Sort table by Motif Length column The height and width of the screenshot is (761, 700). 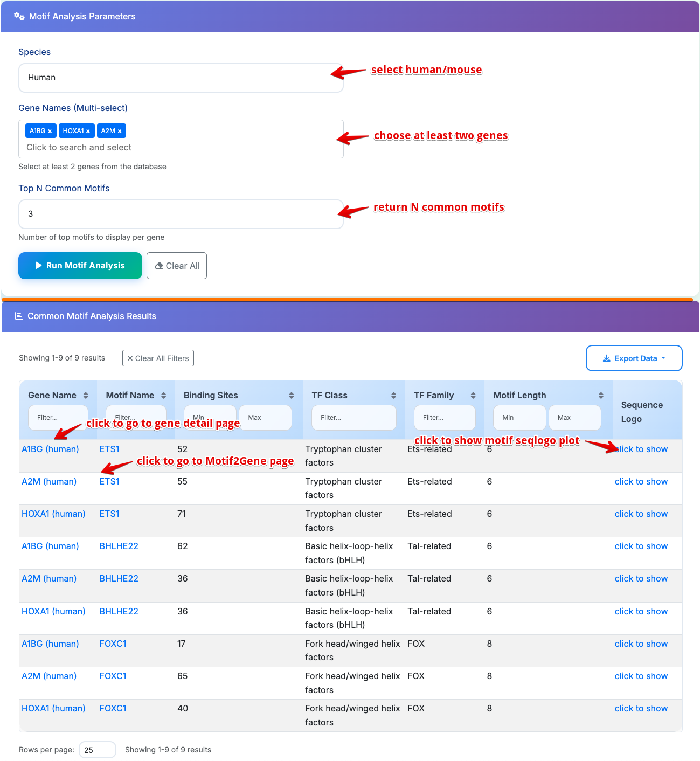tap(601, 396)
